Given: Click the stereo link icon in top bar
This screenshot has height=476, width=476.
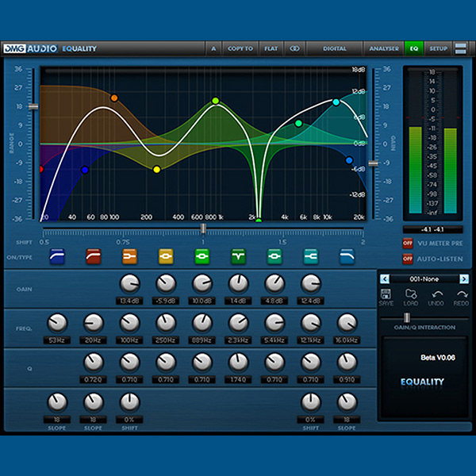Looking at the screenshot, I should 294,48.
